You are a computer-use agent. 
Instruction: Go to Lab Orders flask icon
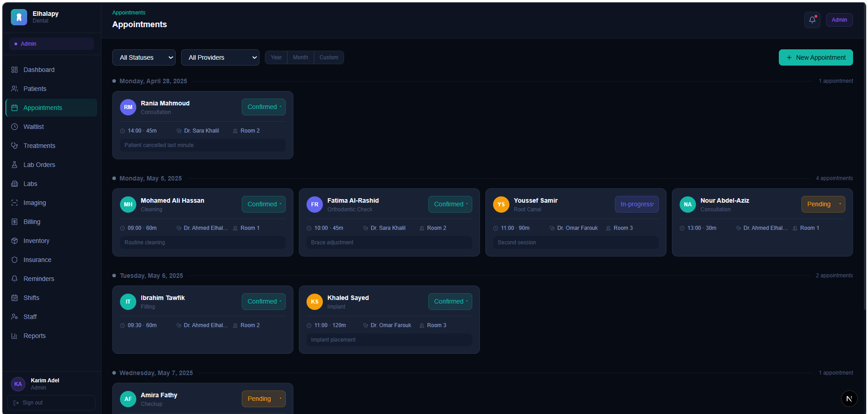tap(14, 165)
